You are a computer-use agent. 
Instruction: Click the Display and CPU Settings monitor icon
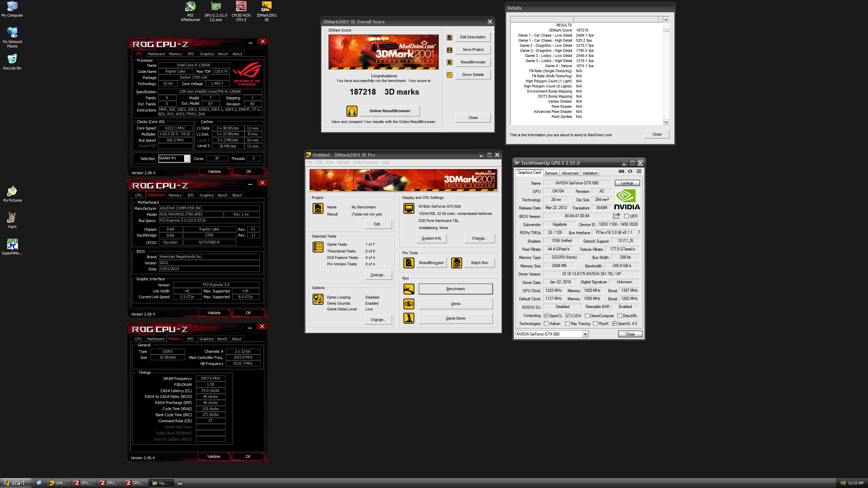coord(409,208)
